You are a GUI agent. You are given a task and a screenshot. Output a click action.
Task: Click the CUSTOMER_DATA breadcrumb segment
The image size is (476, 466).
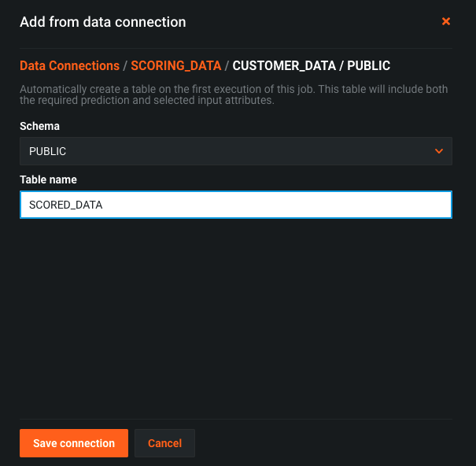coord(284,65)
